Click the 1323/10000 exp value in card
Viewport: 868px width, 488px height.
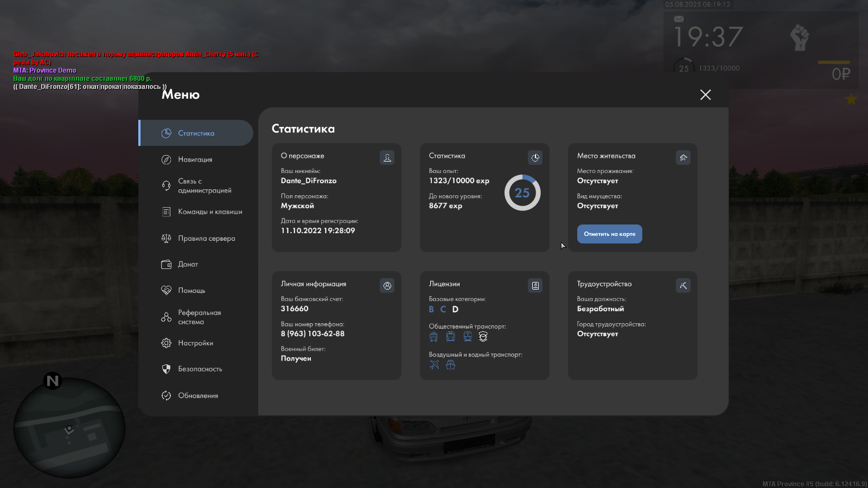click(459, 181)
